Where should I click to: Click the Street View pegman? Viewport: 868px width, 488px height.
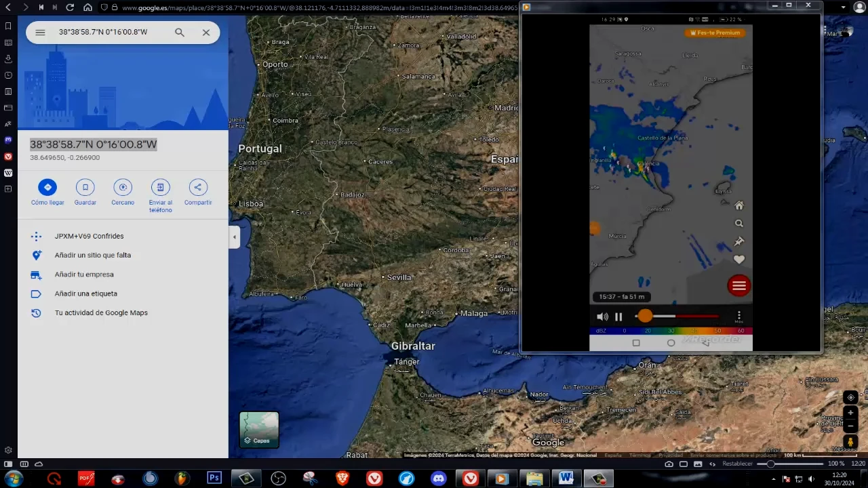[850, 441]
